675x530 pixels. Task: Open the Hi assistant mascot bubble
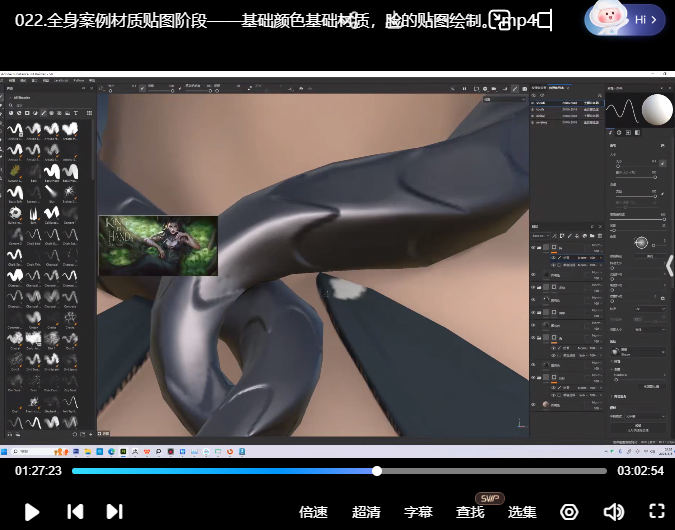pyautogui.click(x=636, y=19)
